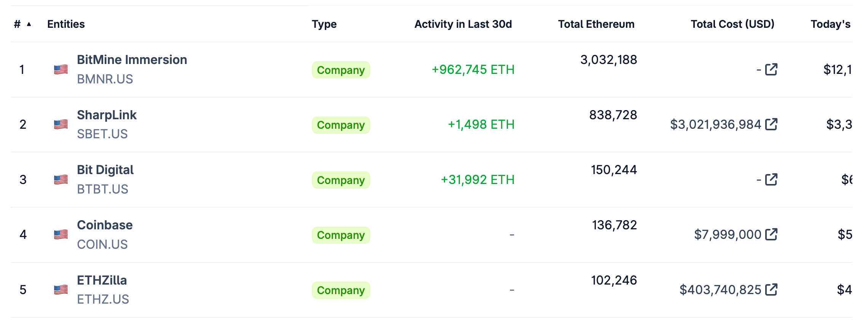Click the Company tag in Coinbase row
The image size is (868, 320).
[x=341, y=235]
